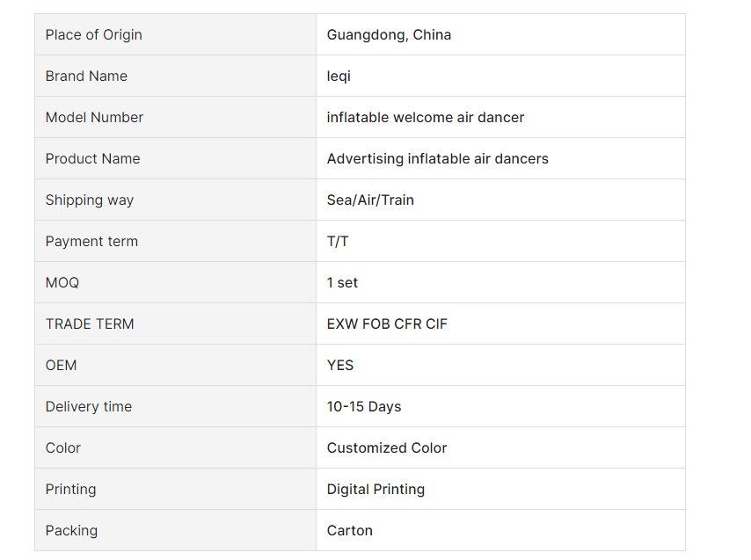751x560 pixels.
Task: Click the OEM value YES
Action: pos(340,365)
